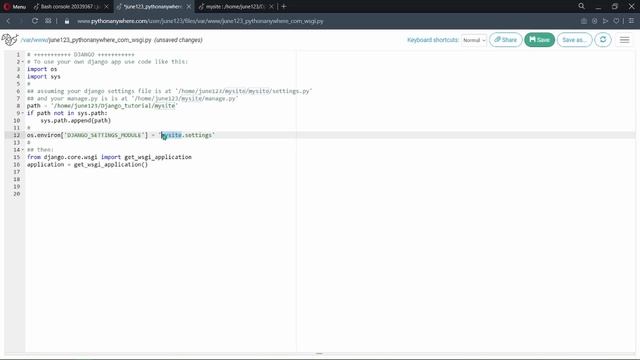Go back to previous page
640x360 pixels.
pos(8,21)
